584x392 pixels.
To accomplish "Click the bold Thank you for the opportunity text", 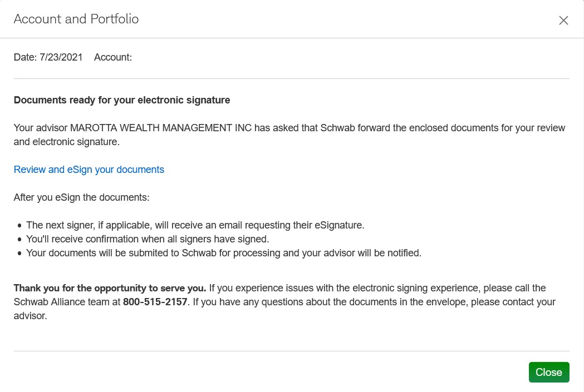I will [x=110, y=288].
